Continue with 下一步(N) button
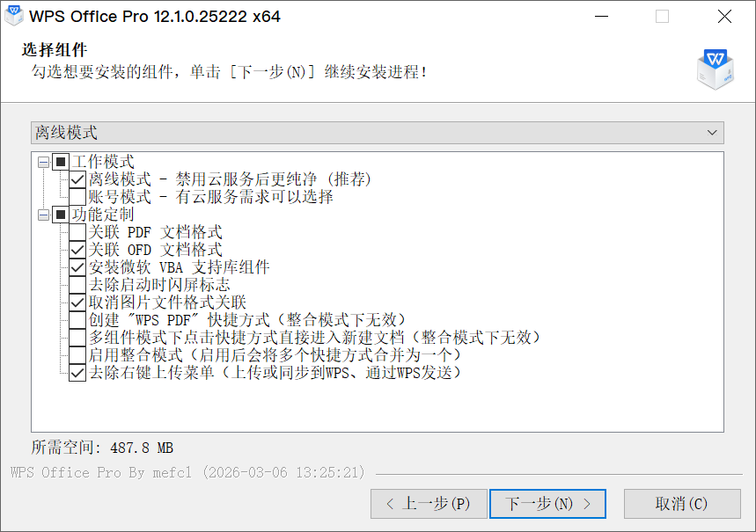The width and height of the screenshot is (756, 532). [547, 504]
